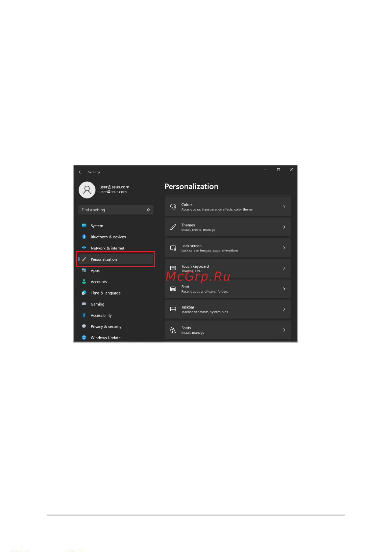
Task: Open Touch keyboard settings
Action: [228, 268]
